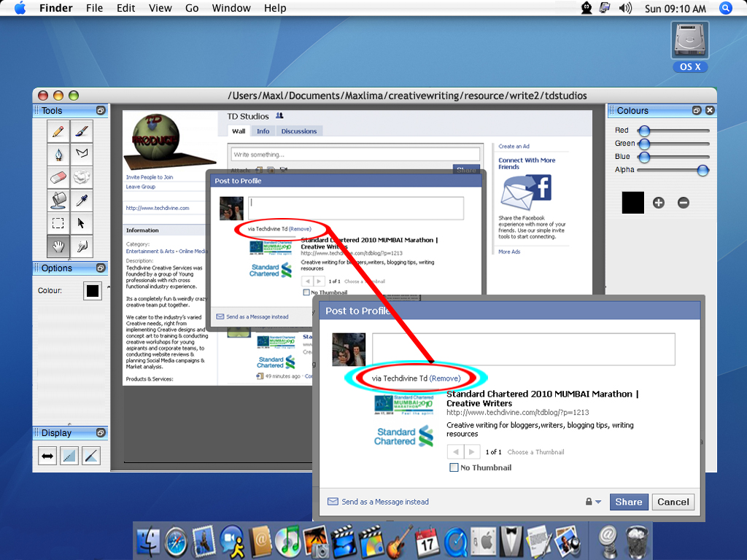Viewport: 747px width, 560px height.
Task: Open the Window menu in the menu bar
Action: click(x=231, y=8)
